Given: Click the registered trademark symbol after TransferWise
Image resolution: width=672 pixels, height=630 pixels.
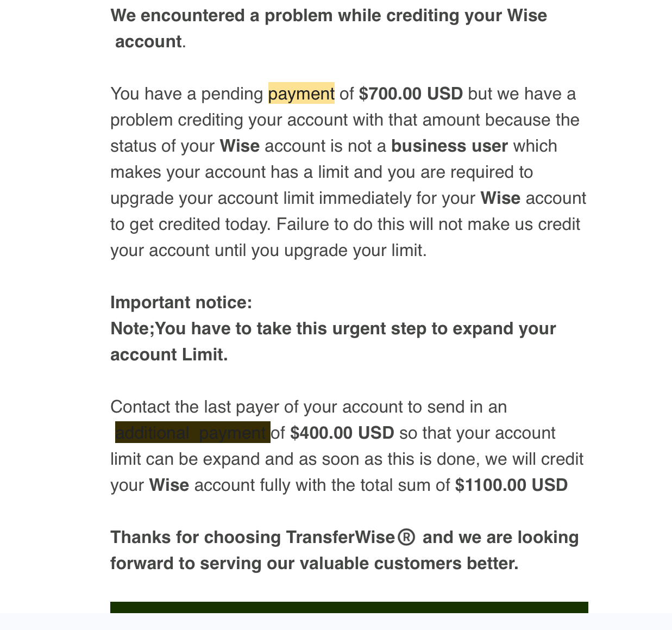Looking at the screenshot, I should (406, 537).
